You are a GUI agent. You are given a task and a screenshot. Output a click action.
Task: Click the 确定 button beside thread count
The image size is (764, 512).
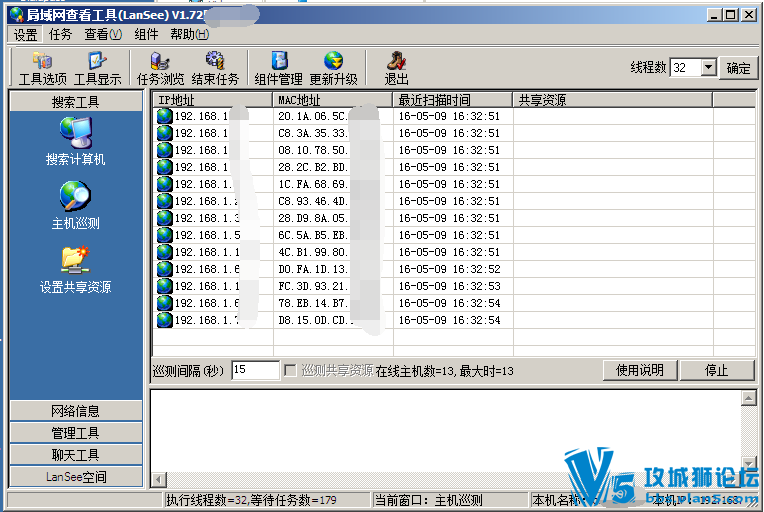738,68
